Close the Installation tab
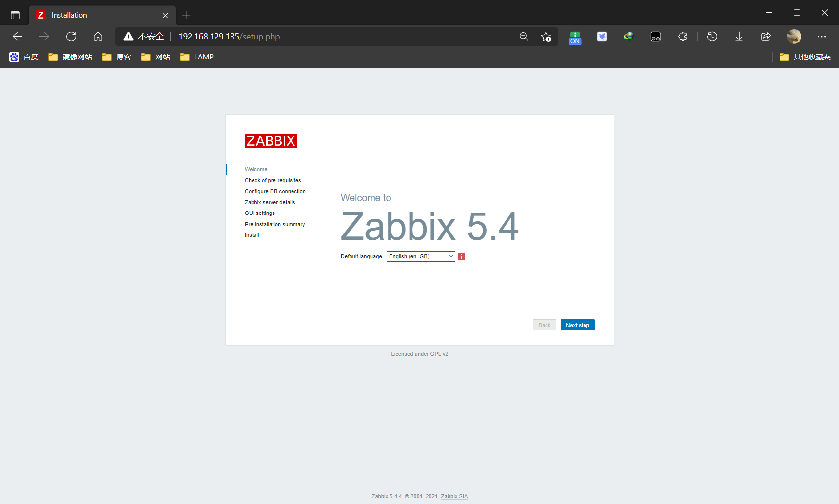This screenshot has height=504, width=839. coord(165,16)
